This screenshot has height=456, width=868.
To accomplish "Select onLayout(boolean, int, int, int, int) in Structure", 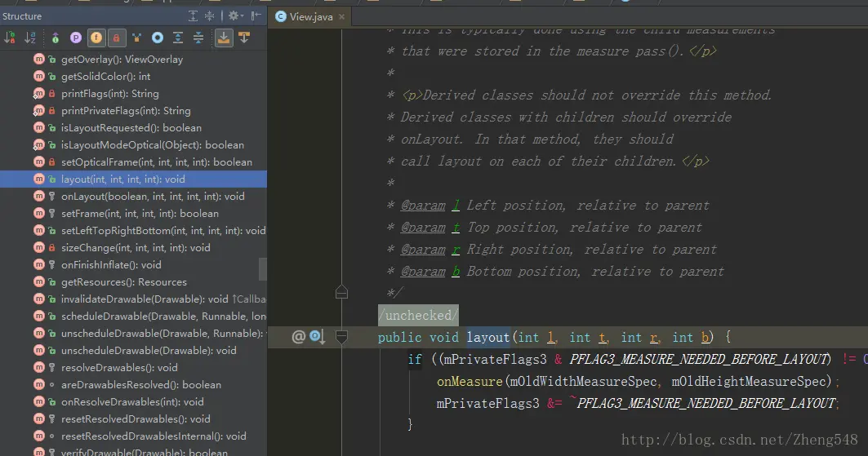I will [153, 197].
